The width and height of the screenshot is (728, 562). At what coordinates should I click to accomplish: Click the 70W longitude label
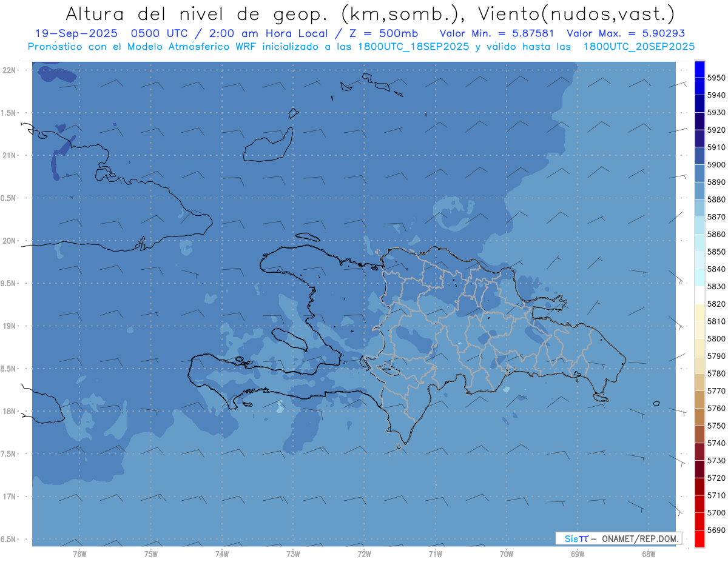coord(507,554)
